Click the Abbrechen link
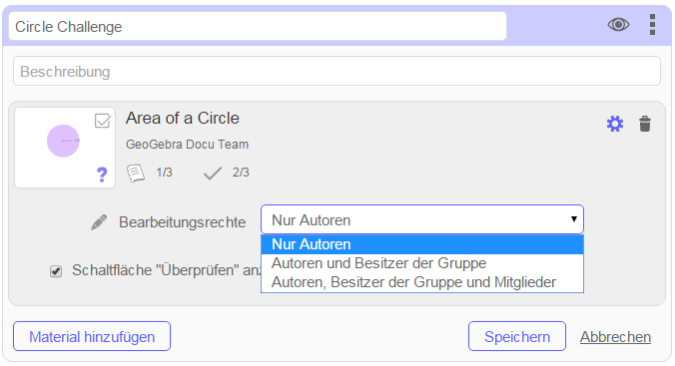Image resolution: width=675 pixels, height=366 pixels. 615,337
